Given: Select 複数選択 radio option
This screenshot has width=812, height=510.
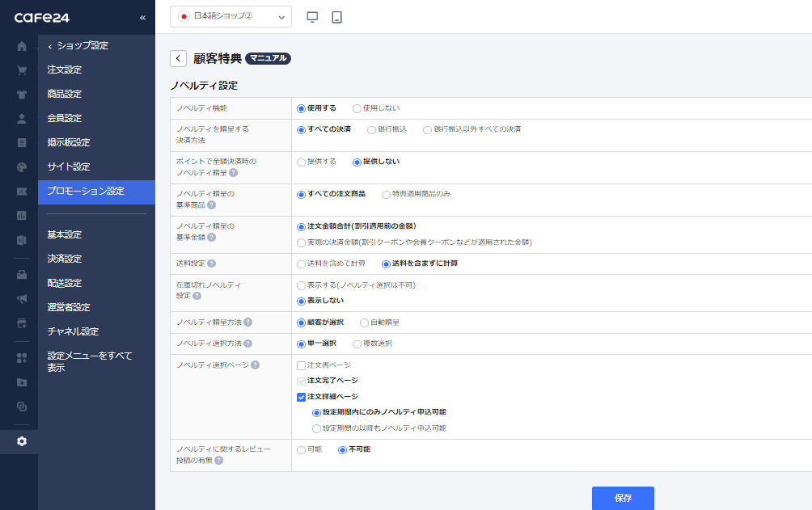Looking at the screenshot, I should 357,344.
